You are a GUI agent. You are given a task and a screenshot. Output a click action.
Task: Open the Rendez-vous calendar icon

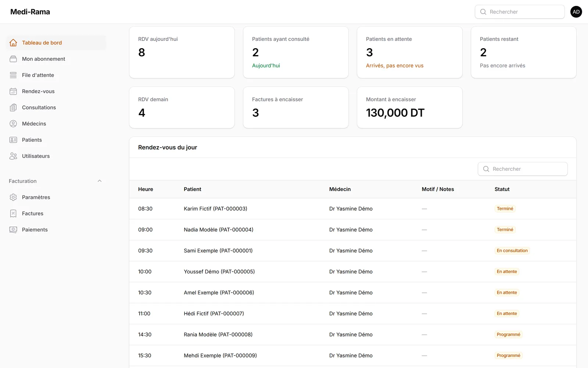[x=13, y=91]
